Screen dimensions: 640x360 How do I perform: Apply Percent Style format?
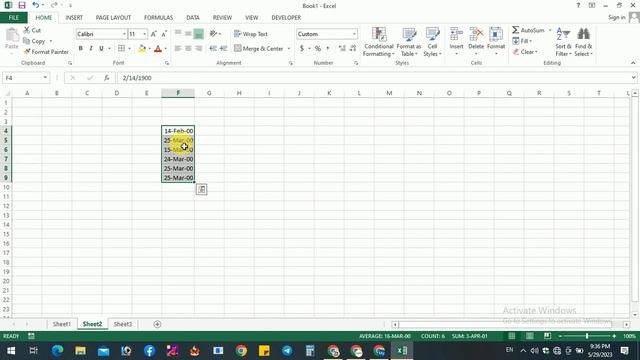tap(318, 48)
